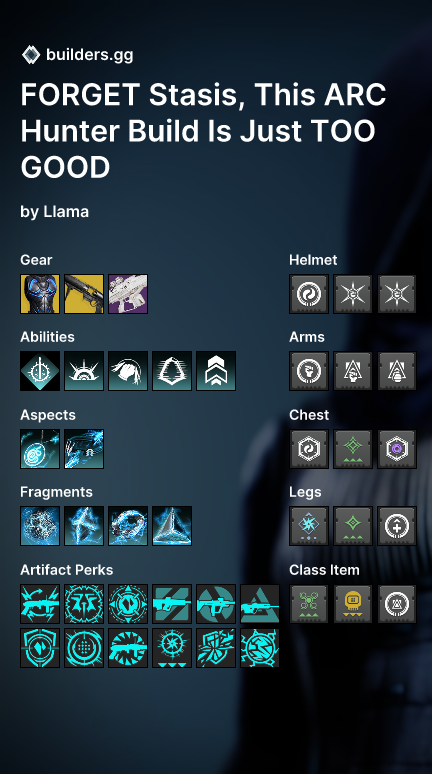This screenshot has height=774, width=432.
Task: Select the first Artifact Perks weapon icon
Action: pyautogui.click(x=40, y=604)
